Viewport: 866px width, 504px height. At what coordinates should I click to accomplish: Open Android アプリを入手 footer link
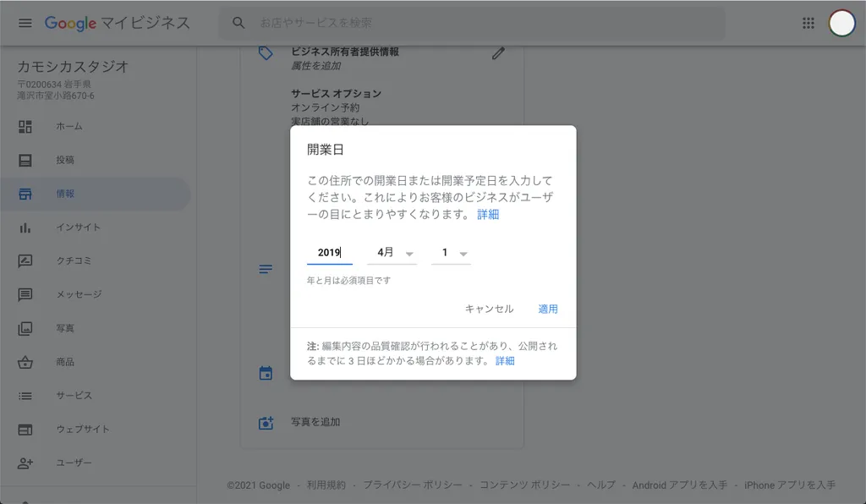680,485
